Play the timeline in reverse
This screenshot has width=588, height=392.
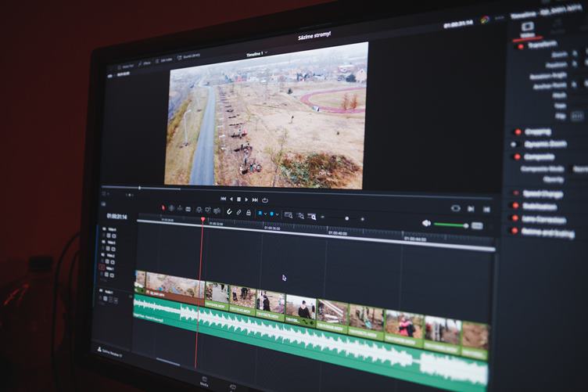231,199
